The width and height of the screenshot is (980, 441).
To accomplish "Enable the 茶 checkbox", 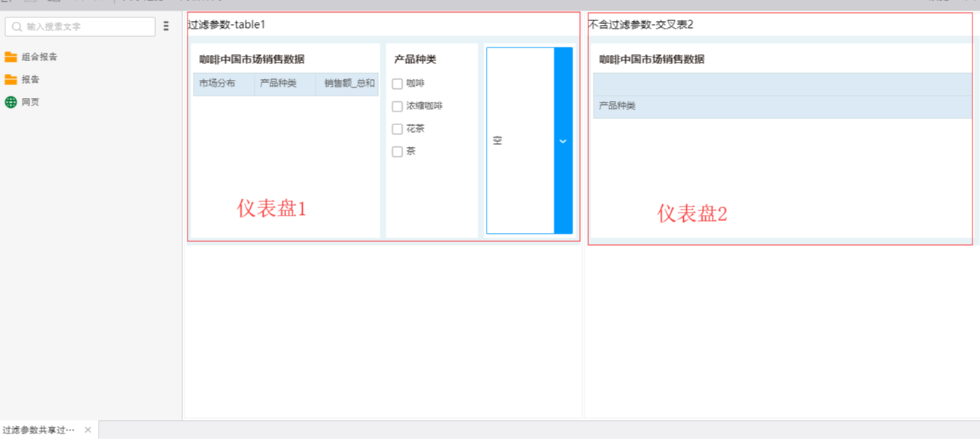I will tap(397, 152).
